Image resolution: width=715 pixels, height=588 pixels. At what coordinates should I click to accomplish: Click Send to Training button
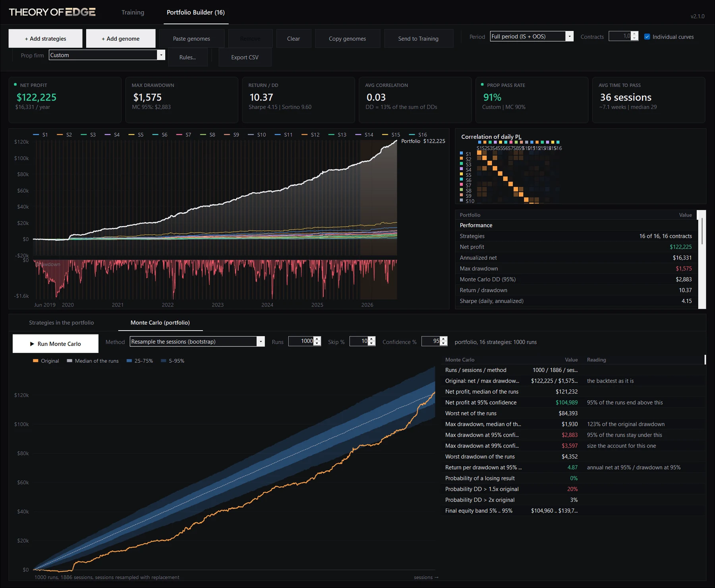(418, 39)
